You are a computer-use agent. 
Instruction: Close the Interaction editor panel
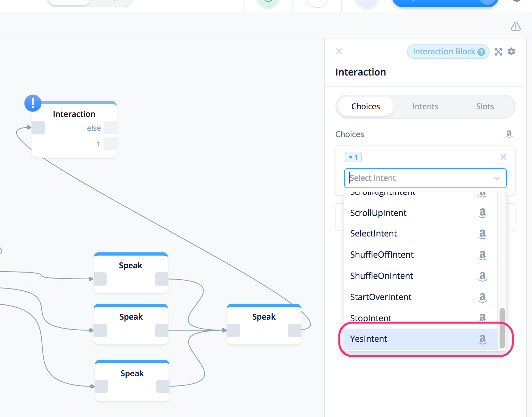tap(339, 51)
